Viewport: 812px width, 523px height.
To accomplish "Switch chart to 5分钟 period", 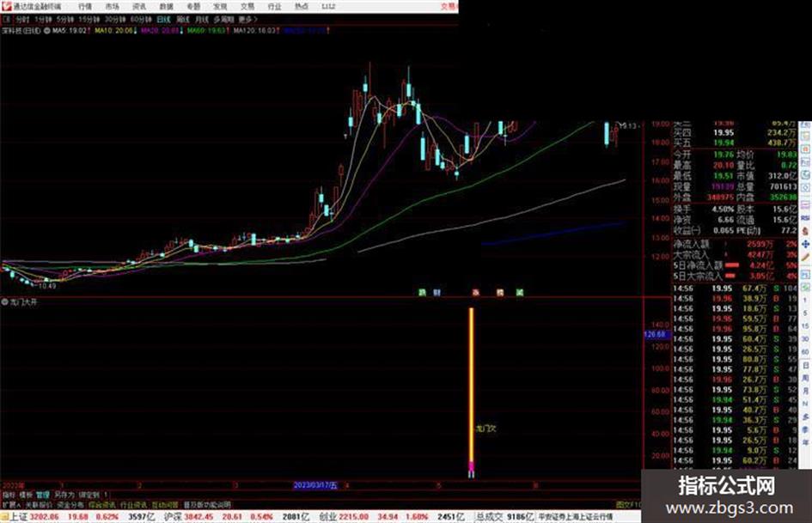I will pos(64,19).
